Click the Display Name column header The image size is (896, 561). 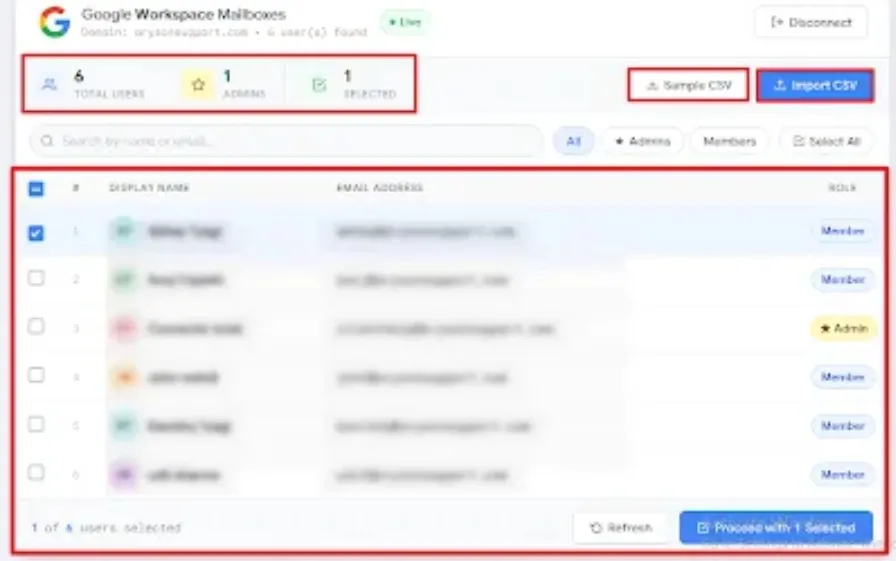tap(149, 187)
